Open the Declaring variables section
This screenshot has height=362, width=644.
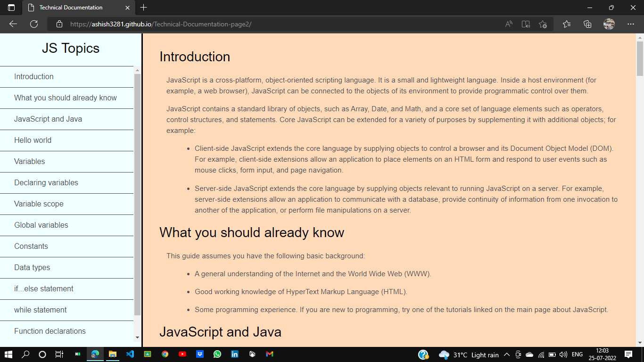click(46, 183)
